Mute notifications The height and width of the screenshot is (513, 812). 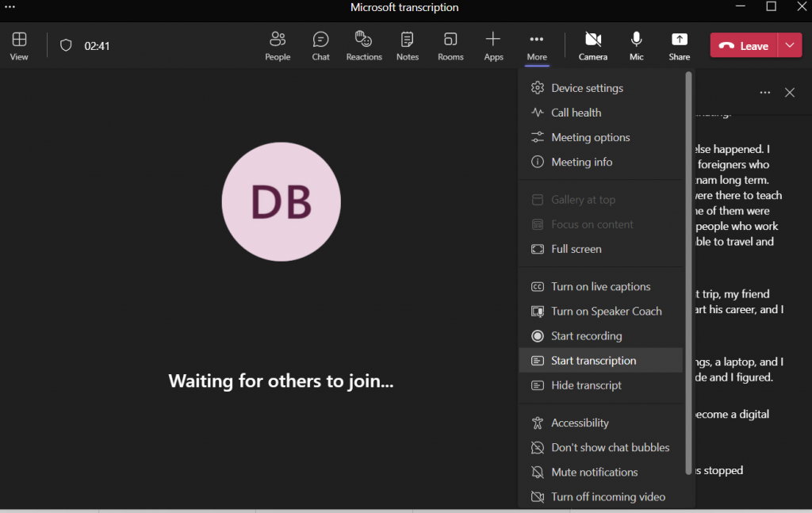click(x=601, y=472)
